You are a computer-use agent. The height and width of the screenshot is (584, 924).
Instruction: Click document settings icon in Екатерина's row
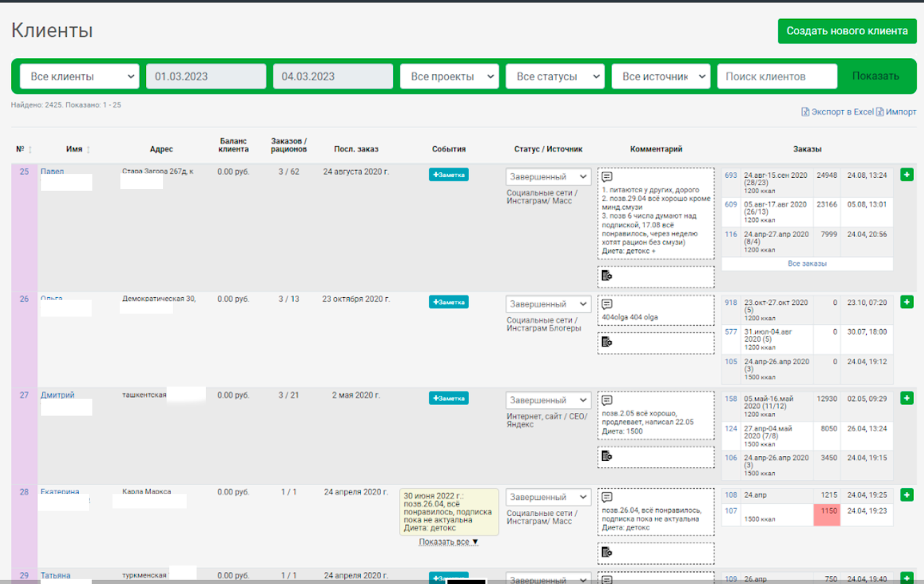[607, 552]
